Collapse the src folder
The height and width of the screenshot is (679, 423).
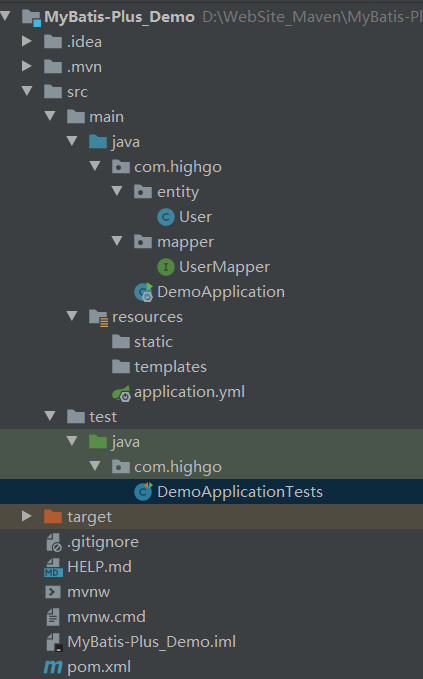click(x=27, y=91)
